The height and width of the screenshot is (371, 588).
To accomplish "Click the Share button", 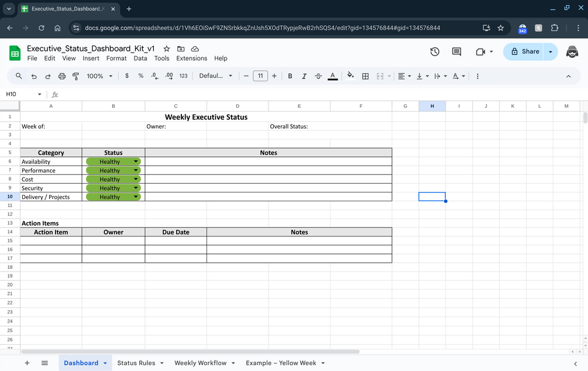I will click(x=524, y=51).
